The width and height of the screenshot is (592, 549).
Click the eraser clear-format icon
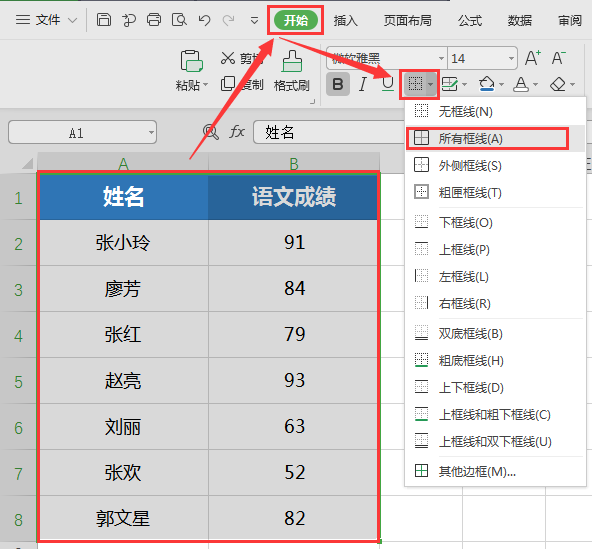tap(558, 84)
